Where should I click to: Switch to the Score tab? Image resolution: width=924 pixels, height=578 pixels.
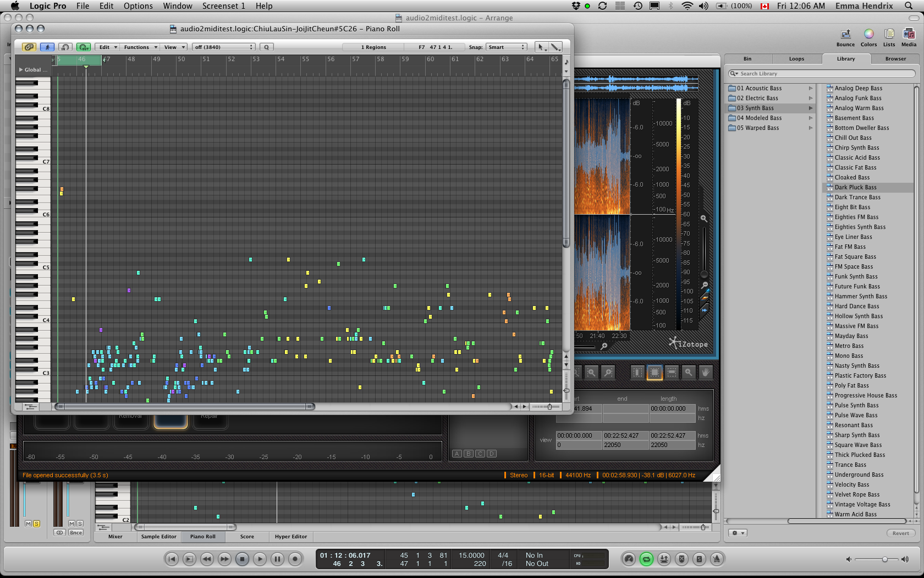[x=247, y=537]
